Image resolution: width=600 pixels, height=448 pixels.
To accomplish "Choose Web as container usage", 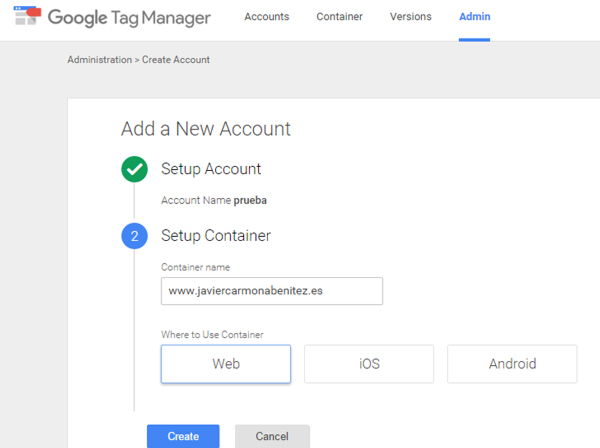I will click(226, 364).
